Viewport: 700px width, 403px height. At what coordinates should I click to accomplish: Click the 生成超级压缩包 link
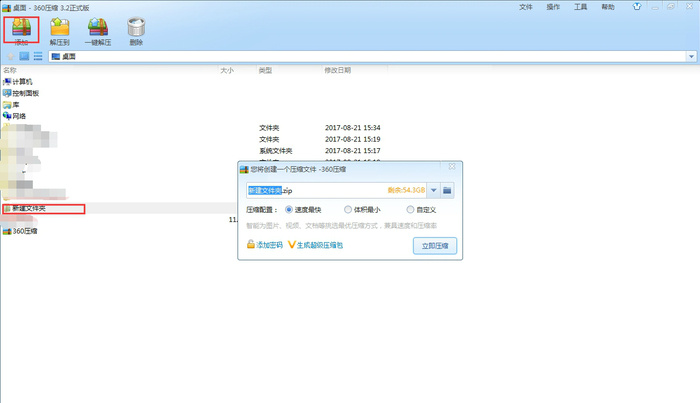tap(320, 245)
